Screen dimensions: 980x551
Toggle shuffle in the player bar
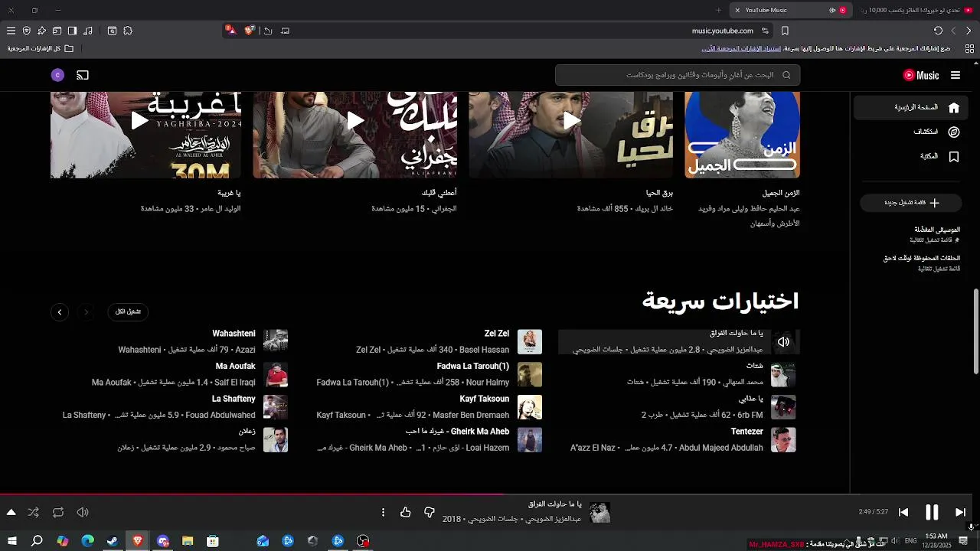34,512
